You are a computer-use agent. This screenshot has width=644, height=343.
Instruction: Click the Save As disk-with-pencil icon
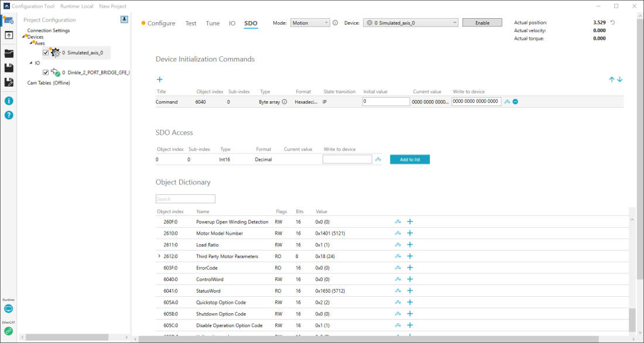9,83
